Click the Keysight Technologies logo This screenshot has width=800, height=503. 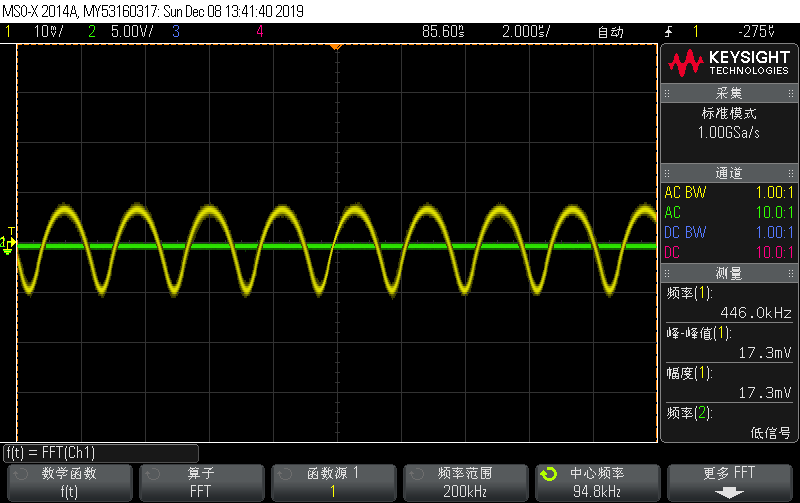tap(729, 63)
